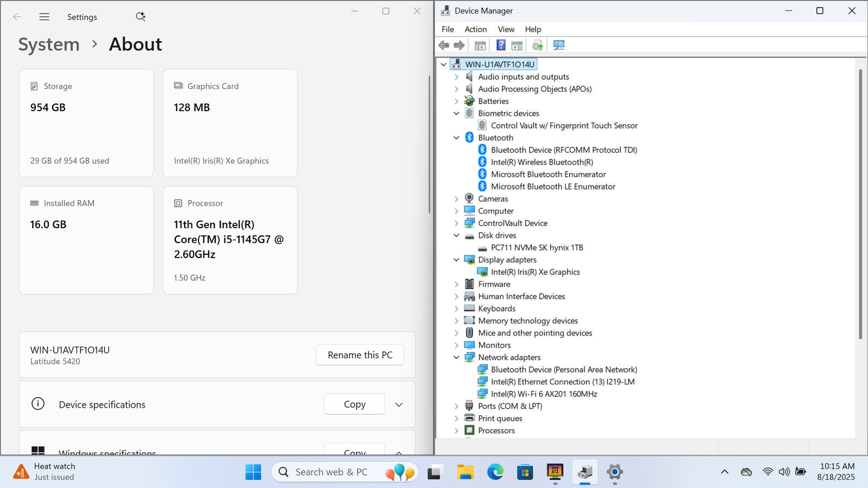The image size is (868, 488).
Task: Open the Action menu in Device Manager
Action: click(x=475, y=29)
